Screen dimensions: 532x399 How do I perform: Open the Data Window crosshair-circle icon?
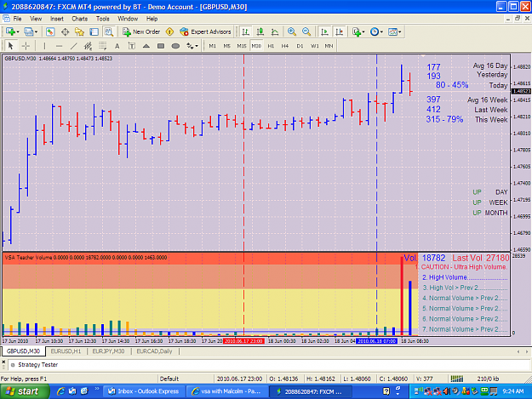65,31
